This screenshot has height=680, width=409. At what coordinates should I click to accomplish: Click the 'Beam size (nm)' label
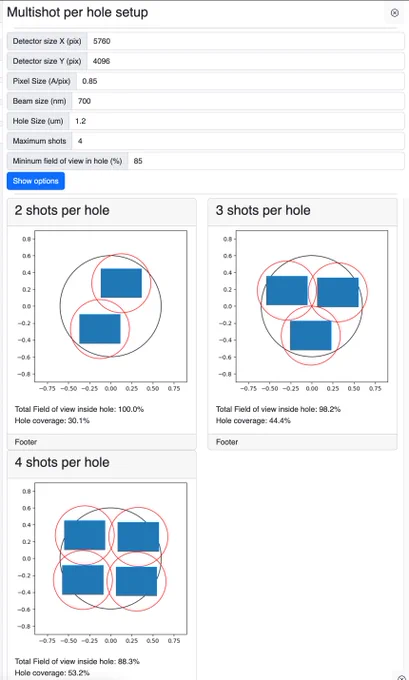click(x=39, y=101)
